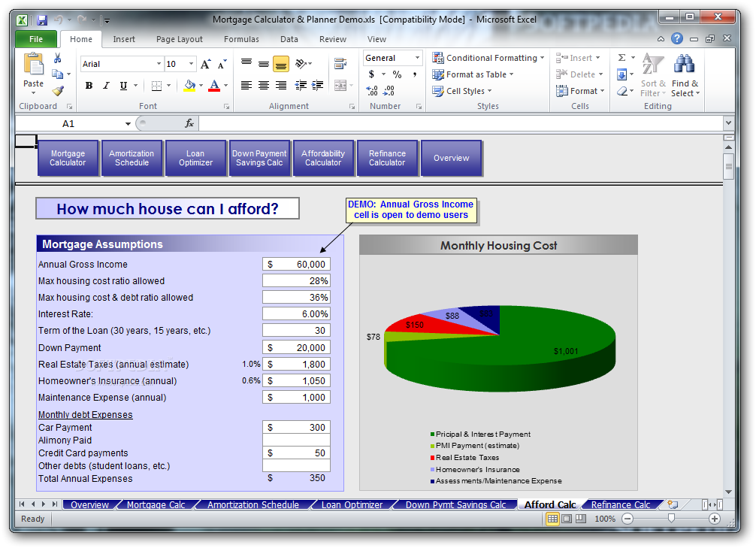The image size is (756, 548).
Task: Click the Loan Optimizer navigation button
Action: (195, 158)
